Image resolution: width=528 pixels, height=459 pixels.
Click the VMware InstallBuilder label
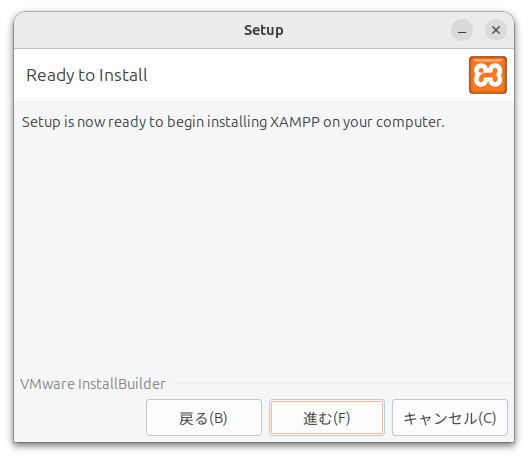[x=93, y=384]
